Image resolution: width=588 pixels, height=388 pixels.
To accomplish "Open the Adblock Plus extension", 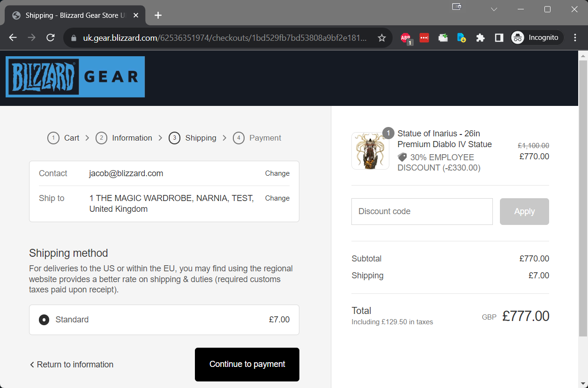I will point(406,38).
